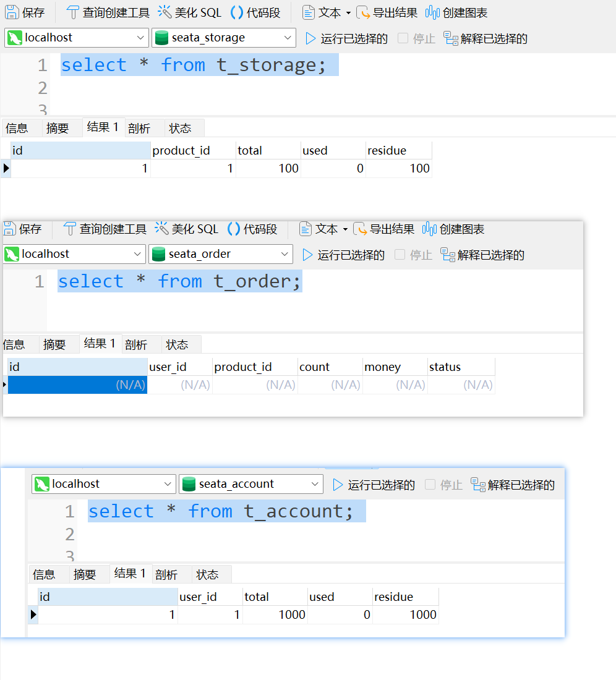Export results in seata_order window
The width and height of the screenshot is (616, 680).
pos(384,229)
